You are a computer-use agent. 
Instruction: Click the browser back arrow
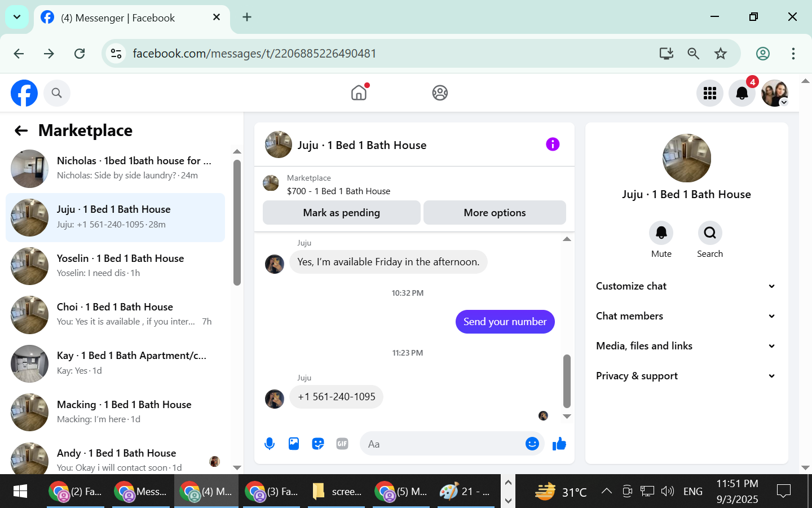click(x=19, y=54)
